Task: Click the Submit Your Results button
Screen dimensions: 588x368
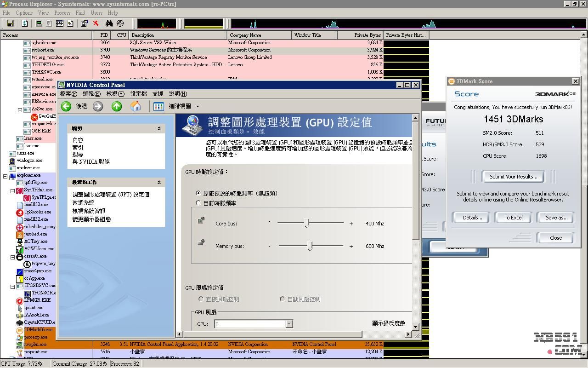Action: click(x=513, y=177)
